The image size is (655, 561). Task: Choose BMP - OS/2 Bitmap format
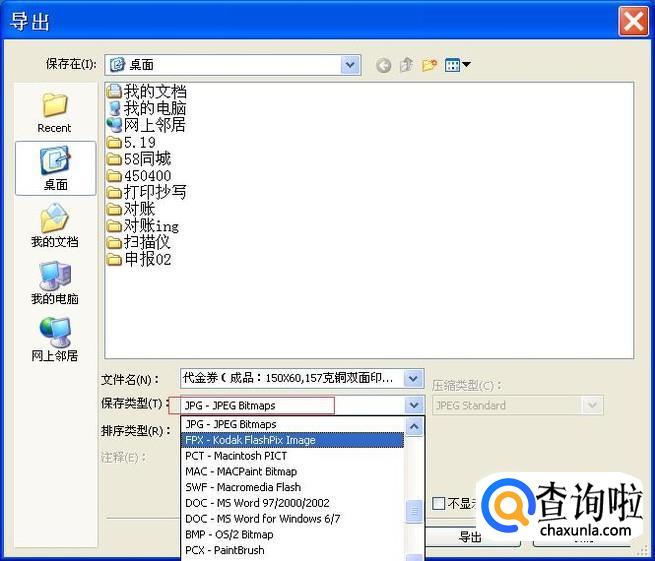pyautogui.click(x=293, y=534)
